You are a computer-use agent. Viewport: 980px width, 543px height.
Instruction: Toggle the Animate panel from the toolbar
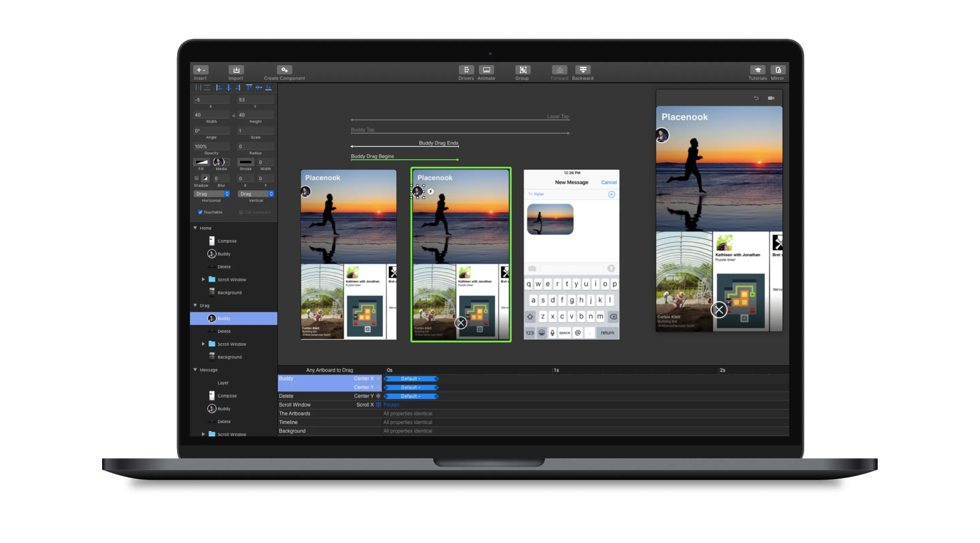coord(486,70)
